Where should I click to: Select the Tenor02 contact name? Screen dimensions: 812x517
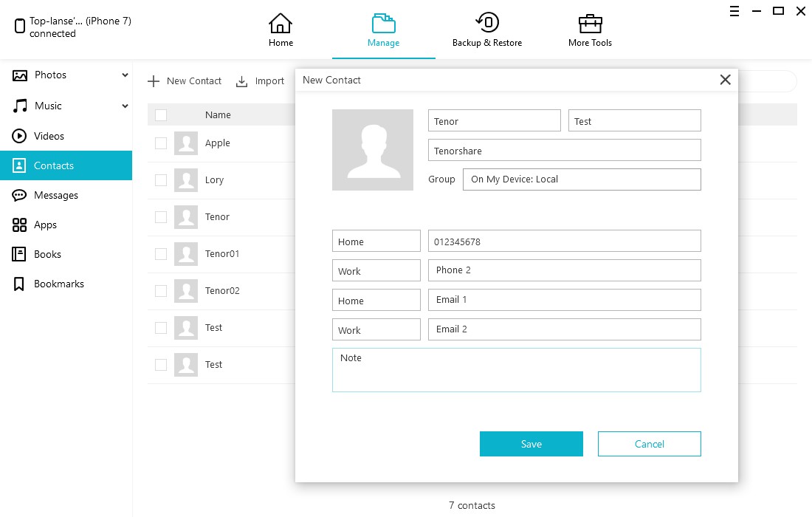(x=222, y=290)
